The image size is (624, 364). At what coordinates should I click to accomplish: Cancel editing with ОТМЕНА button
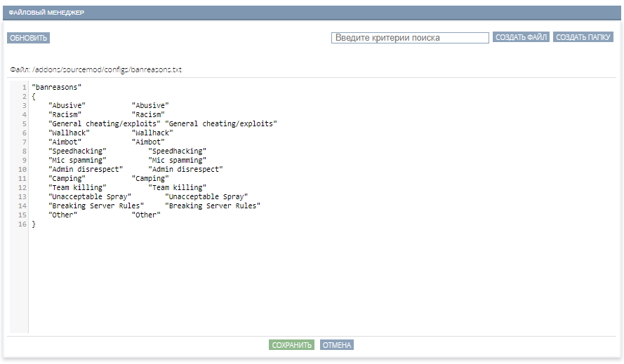click(337, 345)
